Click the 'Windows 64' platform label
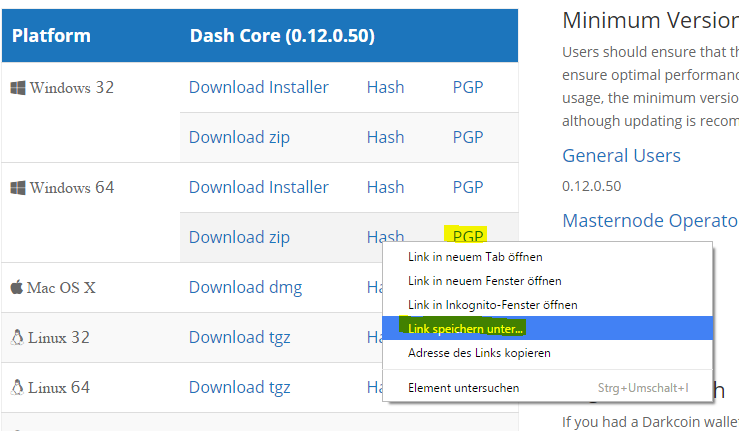This screenshot has width=739, height=431. pyautogui.click(x=72, y=188)
